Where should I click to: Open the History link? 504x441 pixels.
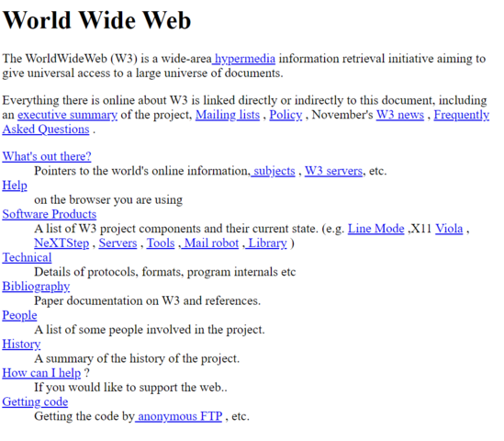(21, 345)
